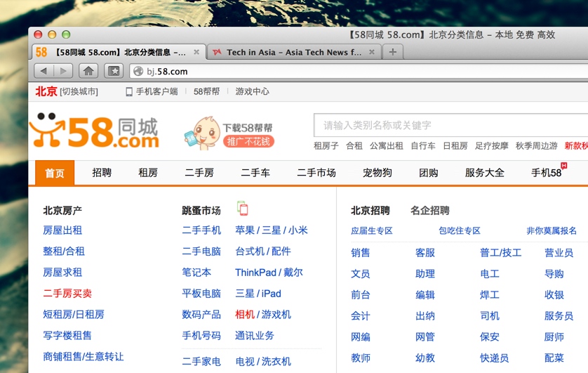Switch to the Tech in Asia tab
The image size is (588, 373).
click(x=293, y=52)
